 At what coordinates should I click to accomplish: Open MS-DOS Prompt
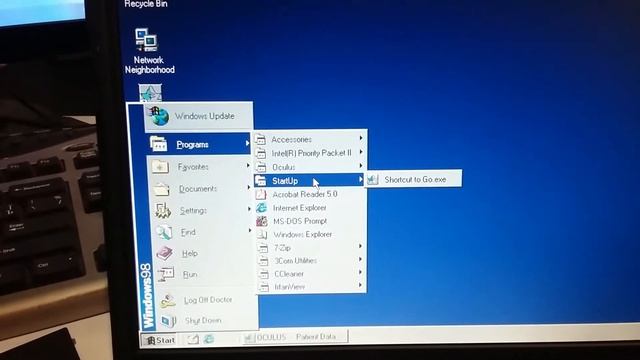[x=310, y=221]
